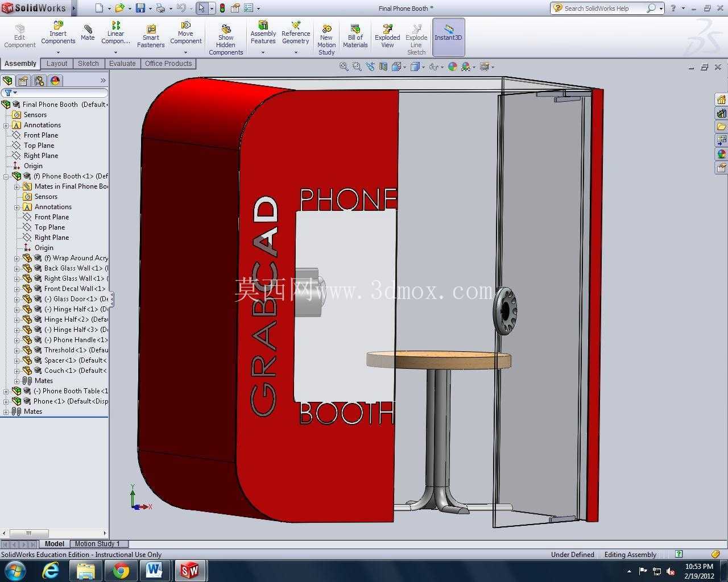The height and width of the screenshot is (582, 728).
Task: Open the selection tool dropdown arrow
Action: tap(212, 9)
